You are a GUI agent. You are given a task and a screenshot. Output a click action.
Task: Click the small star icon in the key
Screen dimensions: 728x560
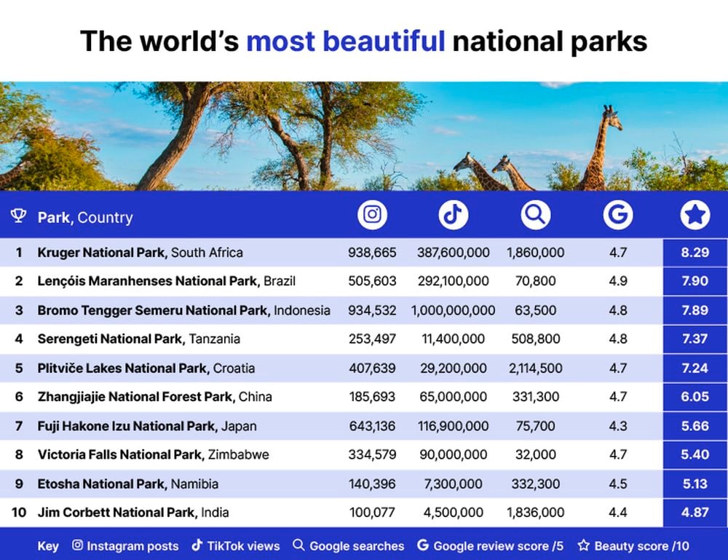point(584,545)
